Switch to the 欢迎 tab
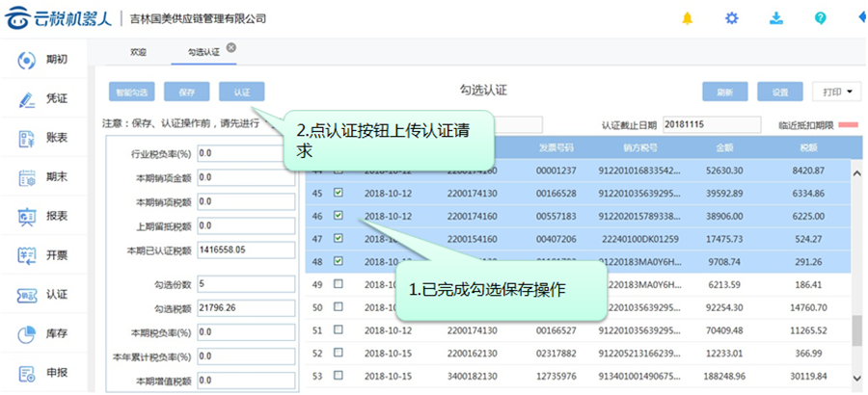Image resolution: width=868 pixels, height=395 pixels. pyautogui.click(x=139, y=50)
